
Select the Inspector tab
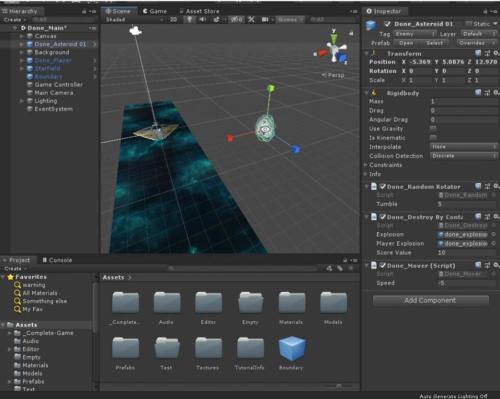coord(384,11)
